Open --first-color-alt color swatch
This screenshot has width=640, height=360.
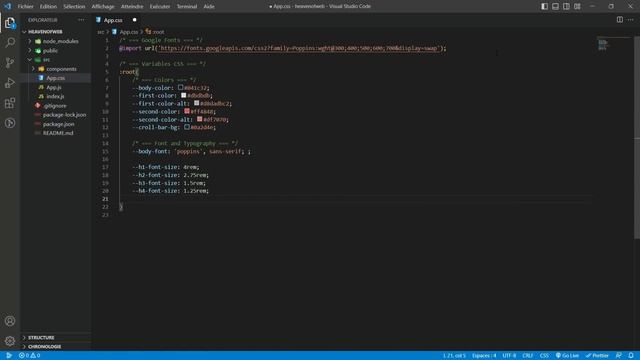click(197, 103)
